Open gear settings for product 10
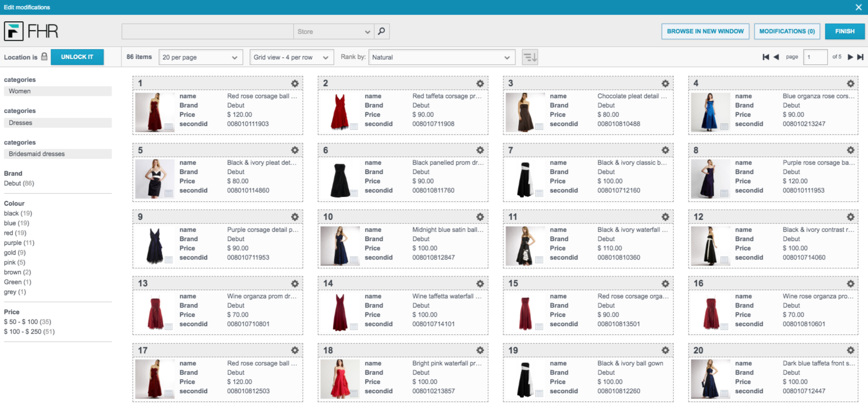The height and width of the screenshot is (403, 868). 480,217
